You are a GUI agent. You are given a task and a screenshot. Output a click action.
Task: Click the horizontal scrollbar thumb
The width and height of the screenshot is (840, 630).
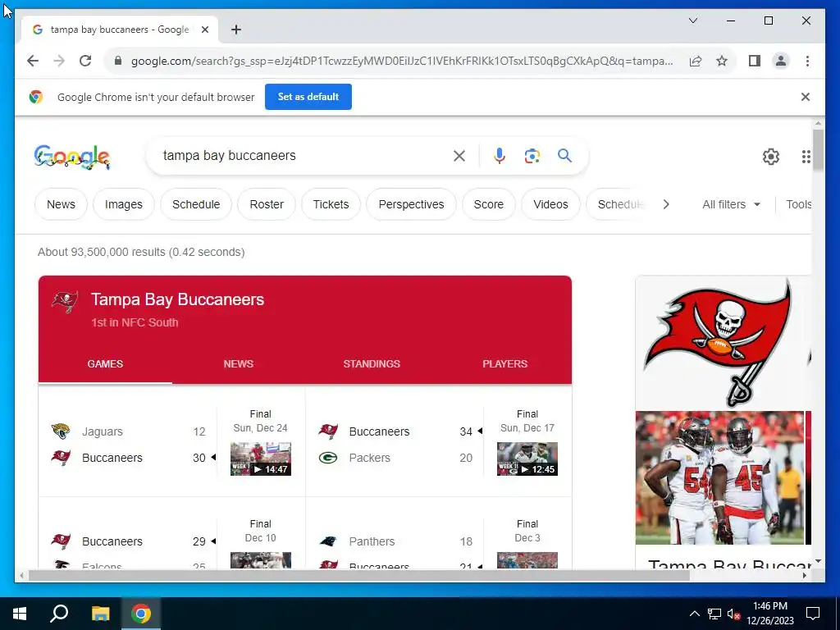pyautogui.click(x=359, y=576)
